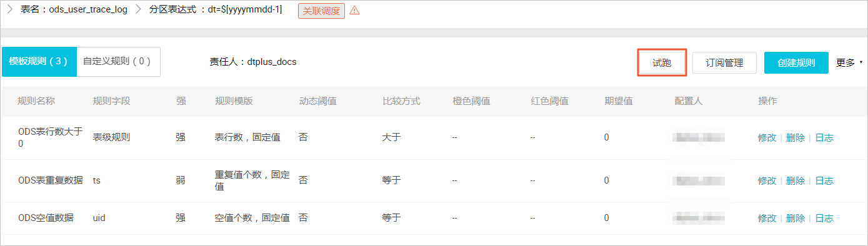Open 日志 for ODS空值数据 rule
Screen dimensions: 868x246
click(824, 218)
